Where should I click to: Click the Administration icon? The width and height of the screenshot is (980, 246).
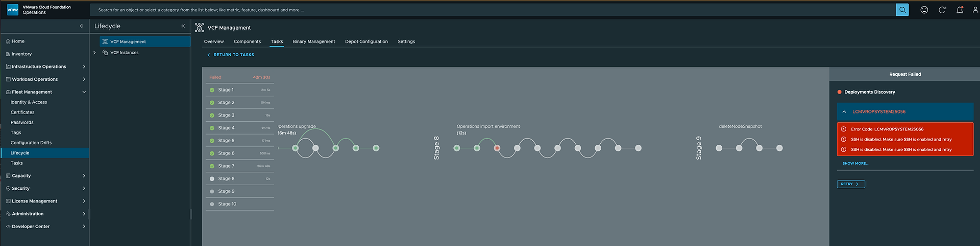coord(8,214)
